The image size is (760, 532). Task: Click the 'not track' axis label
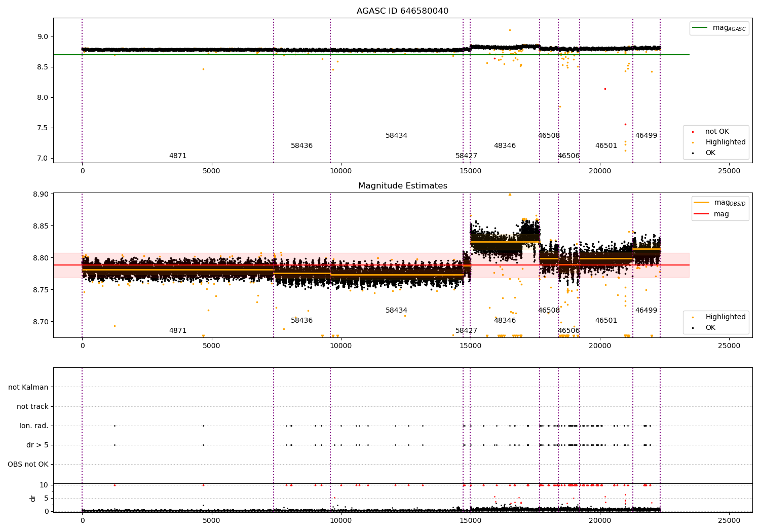pos(32,407)
